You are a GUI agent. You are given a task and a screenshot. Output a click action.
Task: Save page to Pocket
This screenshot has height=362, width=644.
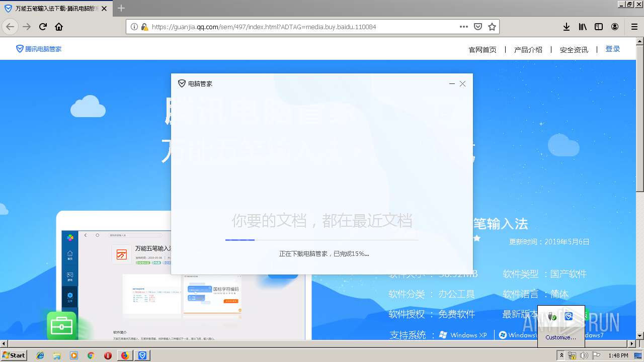(x=478, y=27)
